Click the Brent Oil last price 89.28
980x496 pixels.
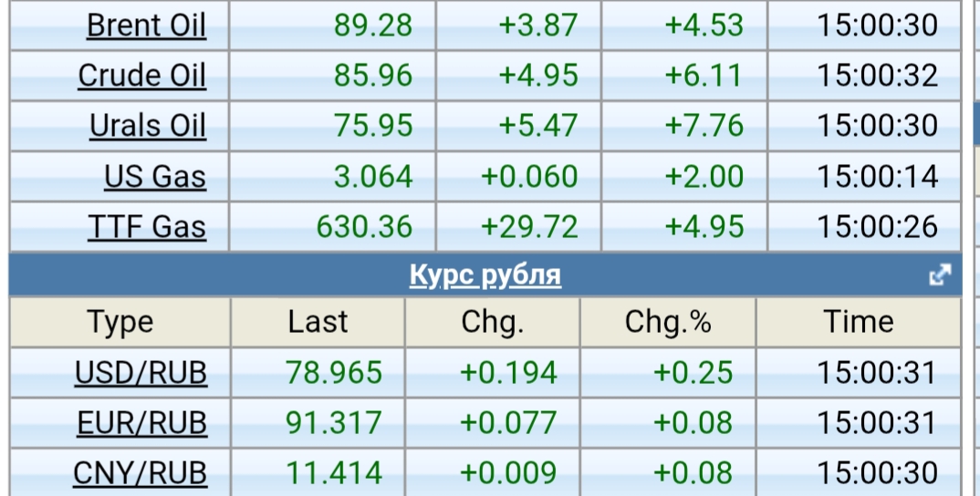(x=373, y=26)
